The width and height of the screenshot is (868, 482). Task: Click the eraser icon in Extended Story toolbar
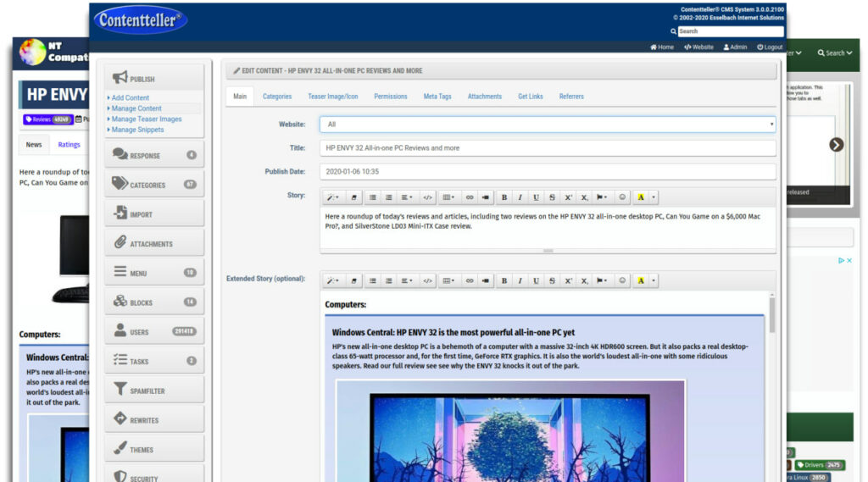353,280
